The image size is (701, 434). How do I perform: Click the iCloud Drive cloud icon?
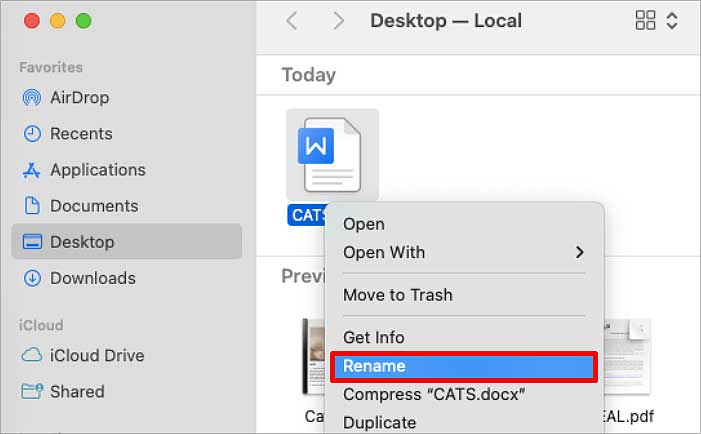click(x=32, y=356)
